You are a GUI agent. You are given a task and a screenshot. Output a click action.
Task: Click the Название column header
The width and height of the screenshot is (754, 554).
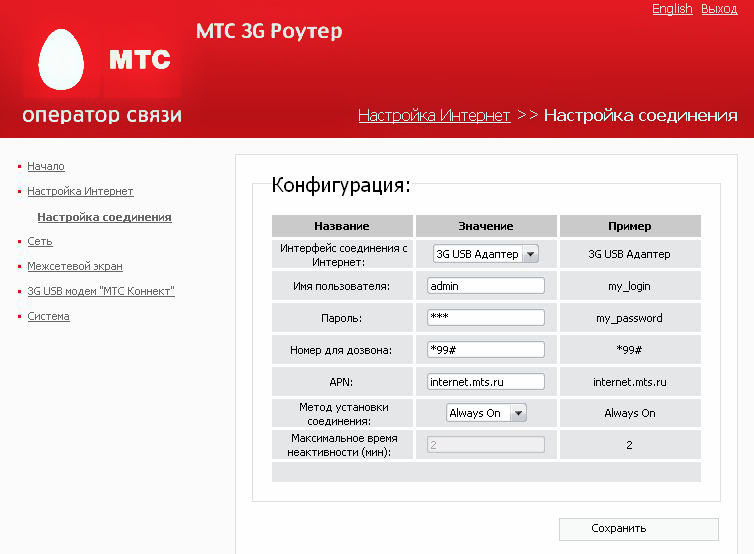(x=342, y=226)
